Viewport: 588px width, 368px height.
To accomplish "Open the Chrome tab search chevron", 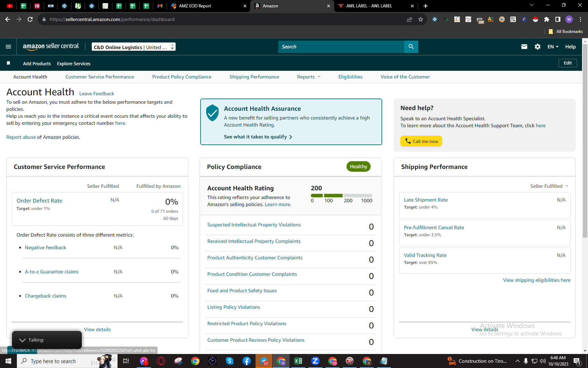I will 532,5.
